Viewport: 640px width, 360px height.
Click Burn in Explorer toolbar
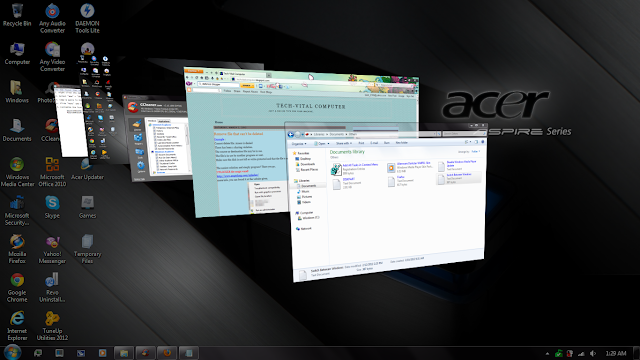tap(387, 143)
